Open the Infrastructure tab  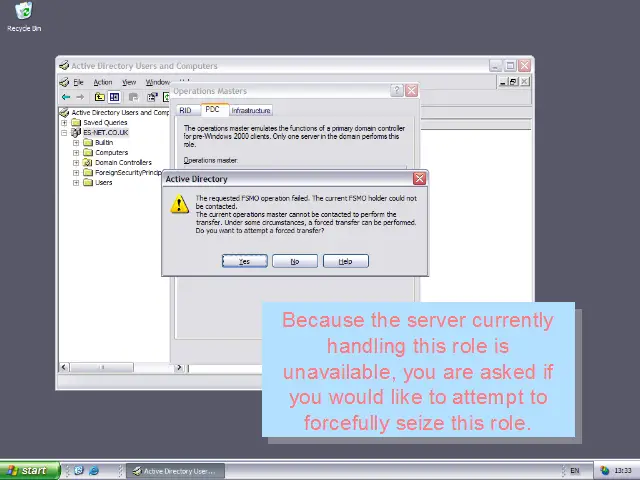pos(251,110)
